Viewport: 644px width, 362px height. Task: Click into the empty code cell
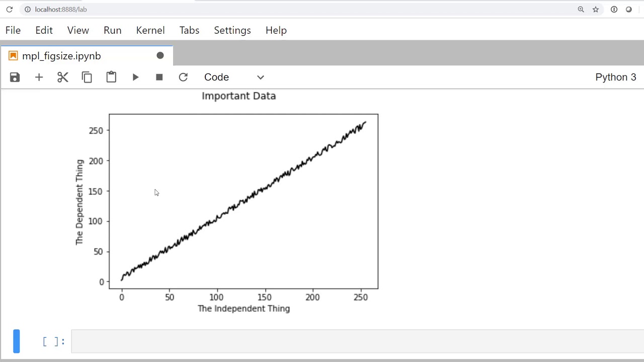pos(352,341)
